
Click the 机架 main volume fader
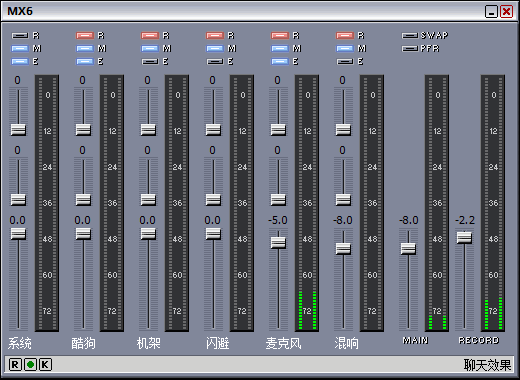[148, 234]
